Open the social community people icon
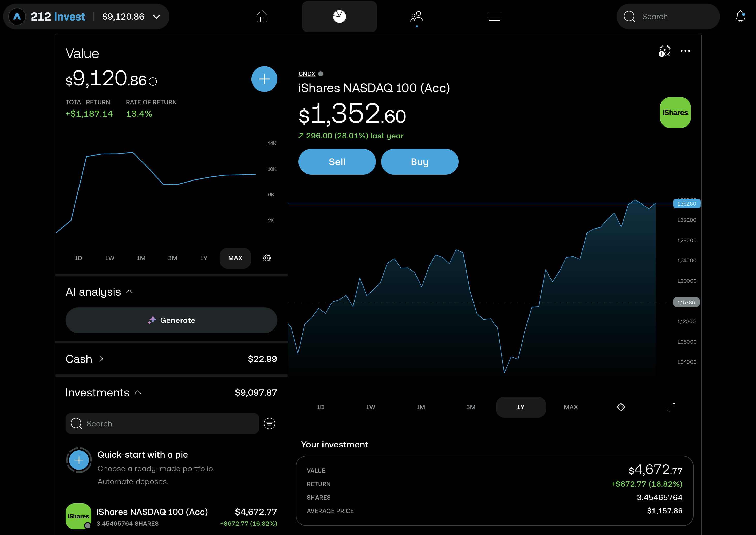Screen dimensions: 756x535 click(x=416, y=17)
